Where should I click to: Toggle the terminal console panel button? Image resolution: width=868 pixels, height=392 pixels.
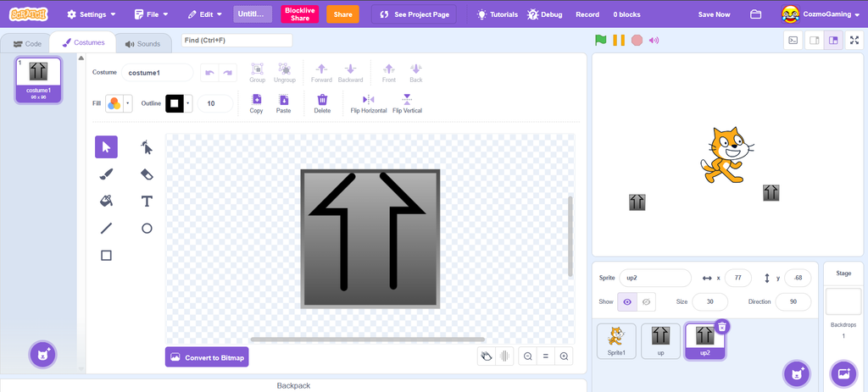[x=793, y=40]
